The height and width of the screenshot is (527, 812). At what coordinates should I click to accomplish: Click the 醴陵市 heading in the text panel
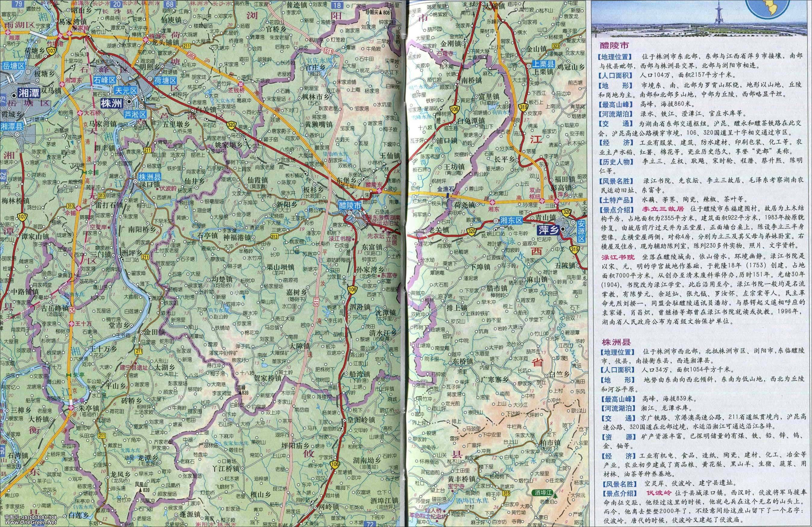(x=614, y=45)
